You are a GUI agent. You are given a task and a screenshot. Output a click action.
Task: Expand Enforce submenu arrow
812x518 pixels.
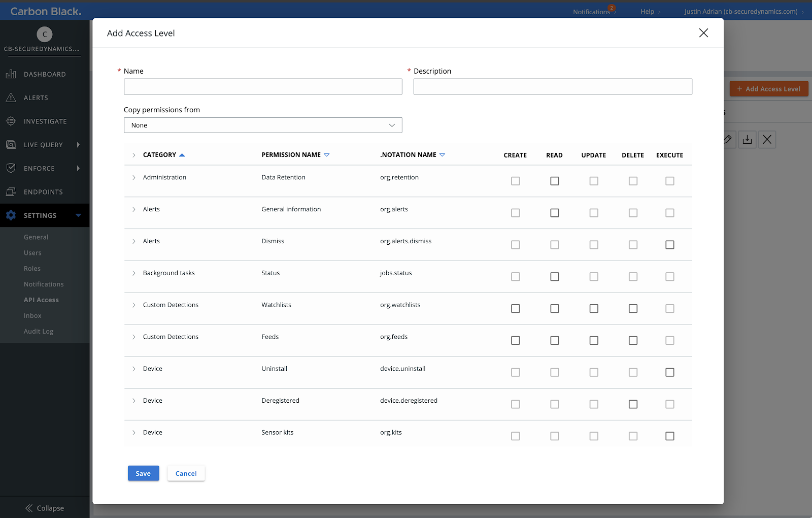click(x=78, y=168)
